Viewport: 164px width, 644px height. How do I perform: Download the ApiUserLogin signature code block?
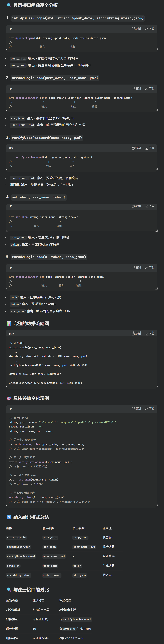[150, 29]
